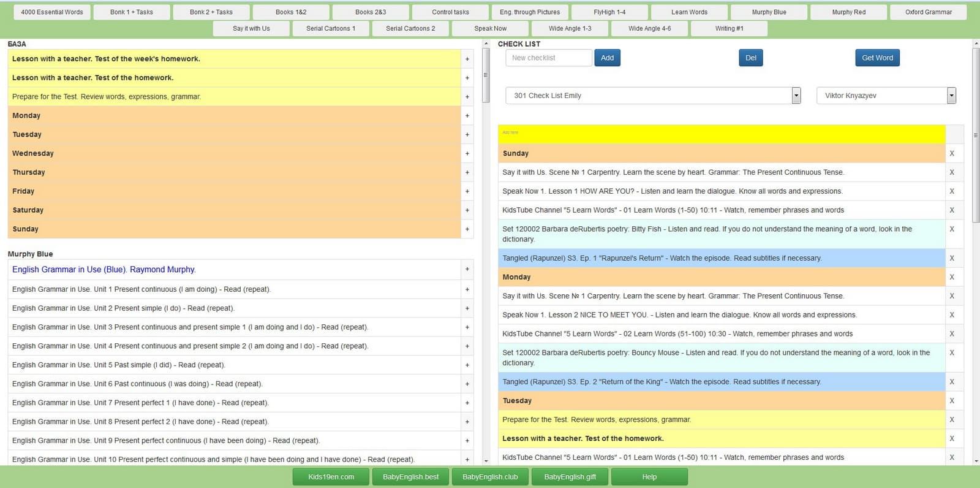980x488 pixels.
Task: Add the Monday row using its plus
Action: [x=467, y=115]
